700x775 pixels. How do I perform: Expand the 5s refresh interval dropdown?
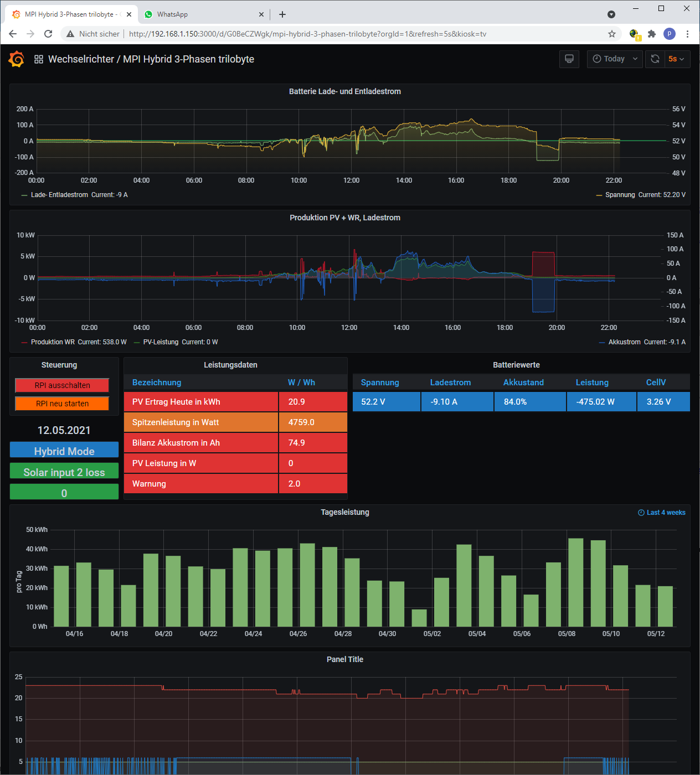coord(676,59)
